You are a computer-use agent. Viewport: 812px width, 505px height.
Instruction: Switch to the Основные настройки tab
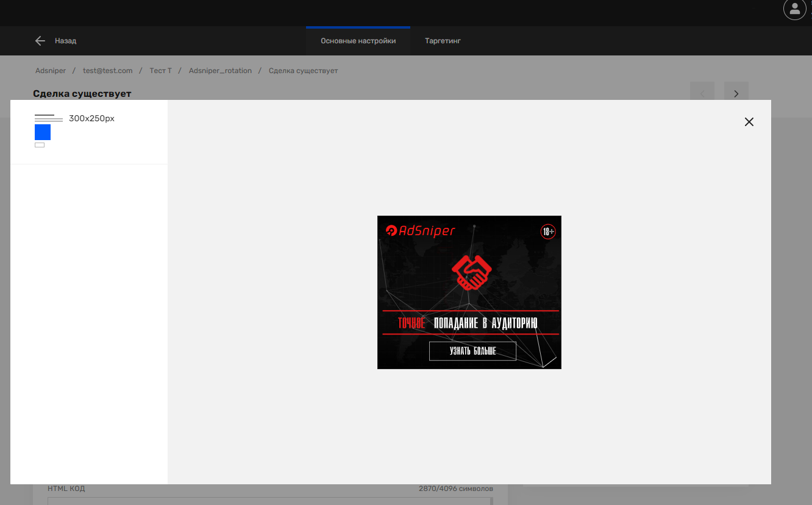[358, 41]
